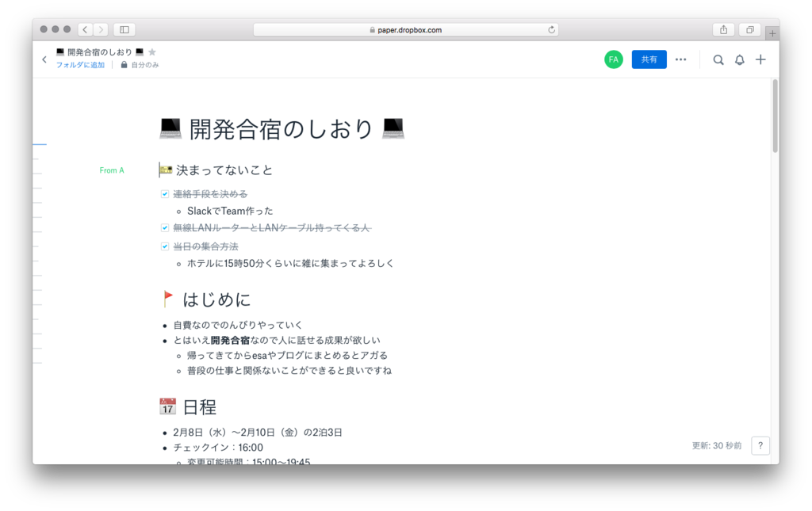Click the bold 開発合宿 text

click(x=230, y=340)
